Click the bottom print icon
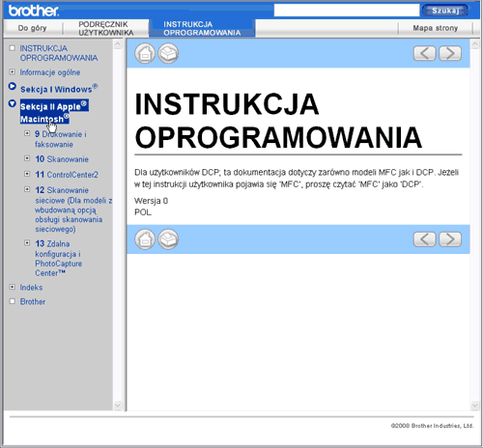Viewport: 483px width, 448px height. tap(168, 239)
